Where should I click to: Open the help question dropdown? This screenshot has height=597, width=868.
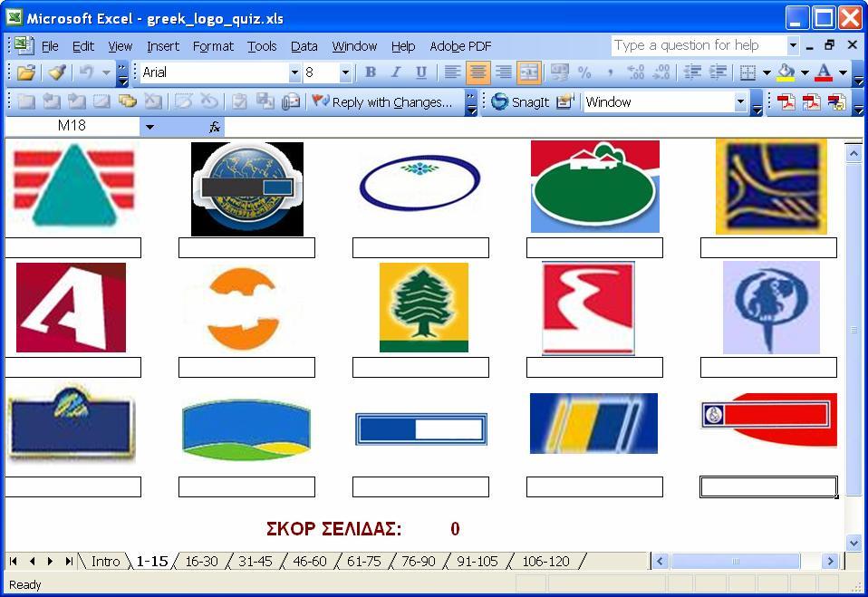click(793, 45)
